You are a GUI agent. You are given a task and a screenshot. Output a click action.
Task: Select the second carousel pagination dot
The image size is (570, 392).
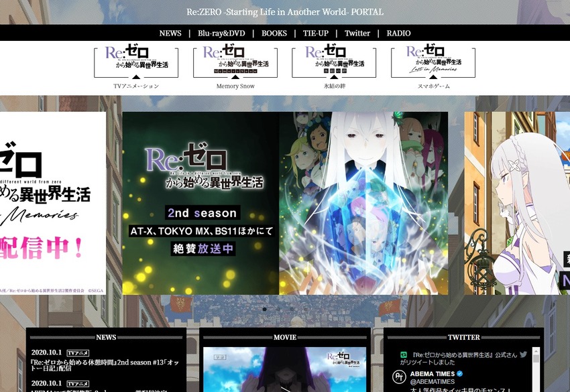pyautogui.click(x=278, y=309)
